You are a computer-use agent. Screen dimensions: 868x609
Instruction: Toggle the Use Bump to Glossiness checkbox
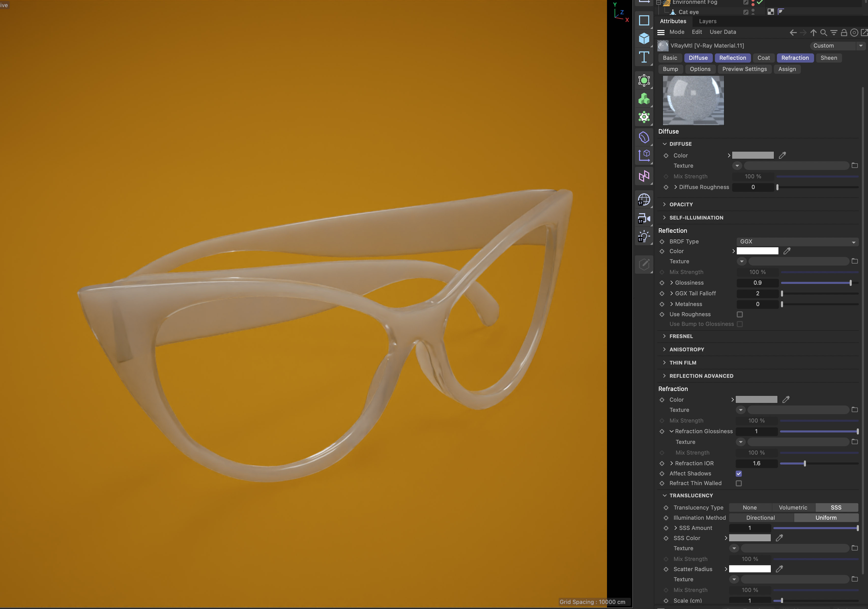pyautogui.click(x=740, y=324)
